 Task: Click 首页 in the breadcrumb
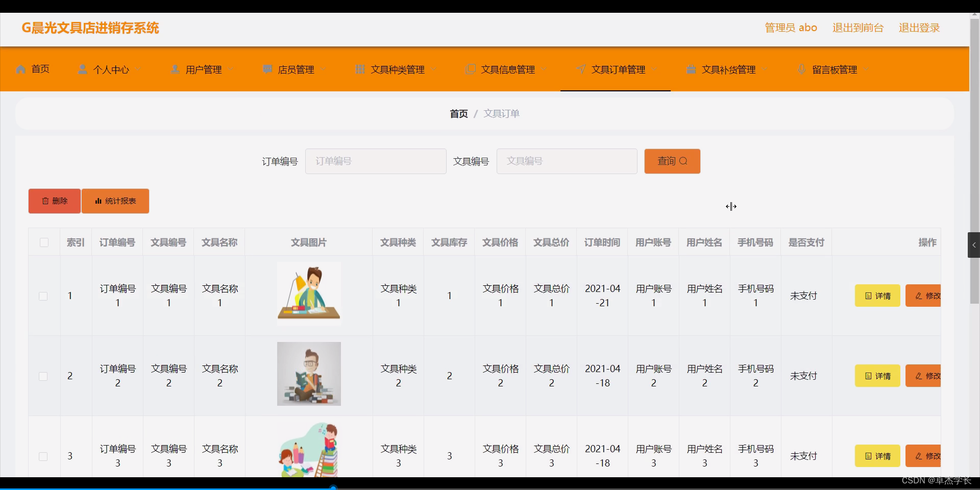[459, 114]
